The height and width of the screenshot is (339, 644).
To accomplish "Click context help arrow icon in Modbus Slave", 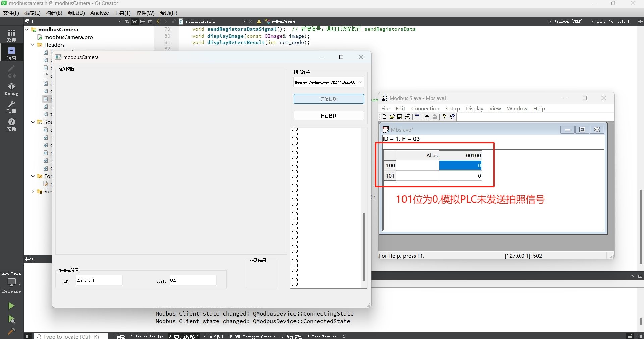I will tap(452, 117).
